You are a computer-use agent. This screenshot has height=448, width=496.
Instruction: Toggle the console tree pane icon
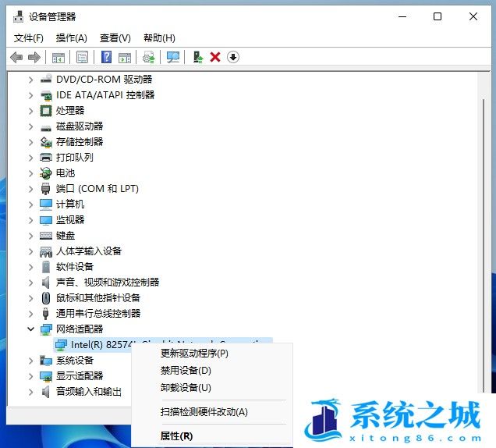click(x=58, y=58)
